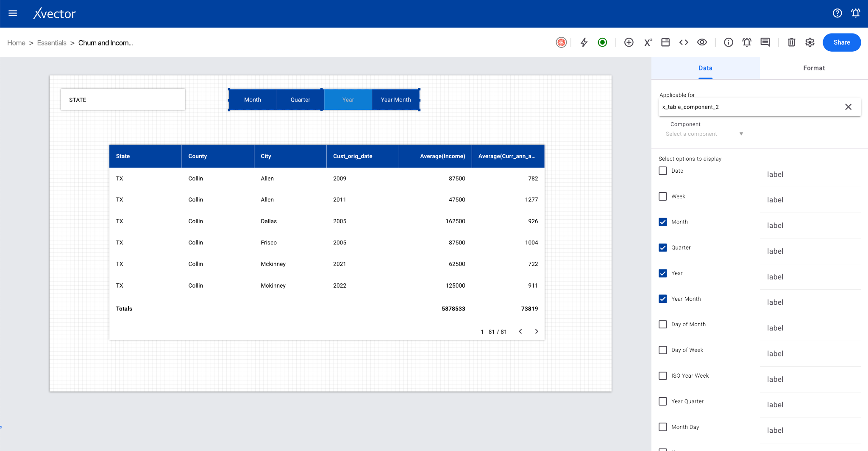This screenshot has width=868, height=451.
Task: Go to next table page arrow
Action: coord(537,331)
